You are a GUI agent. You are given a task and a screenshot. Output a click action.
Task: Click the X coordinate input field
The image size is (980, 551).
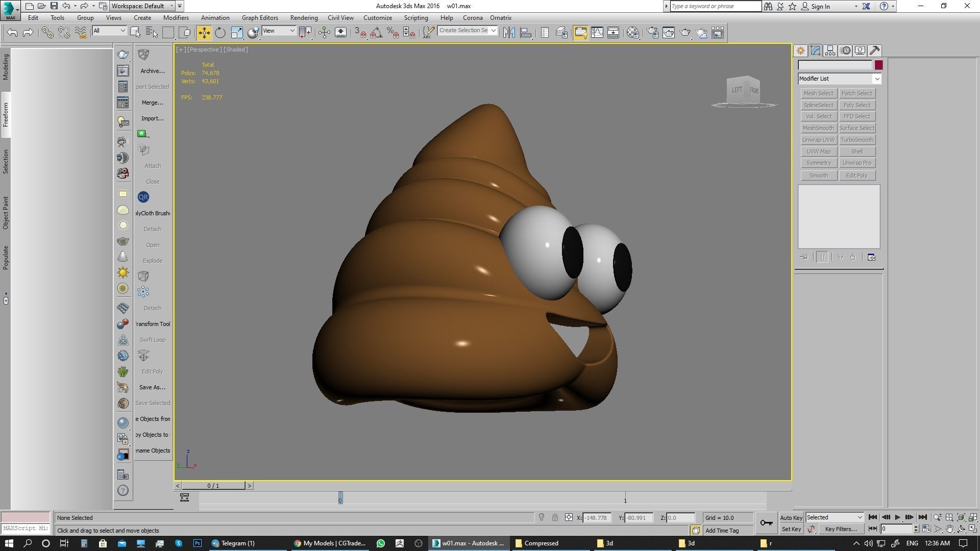pyautogui.click(x=597, y=517)
